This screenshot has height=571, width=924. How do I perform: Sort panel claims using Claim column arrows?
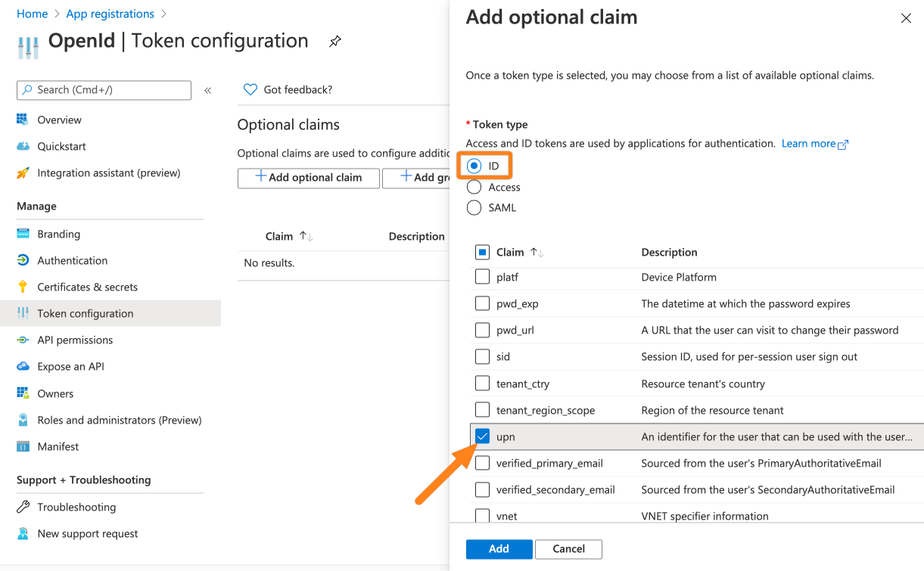coord(538,252)
